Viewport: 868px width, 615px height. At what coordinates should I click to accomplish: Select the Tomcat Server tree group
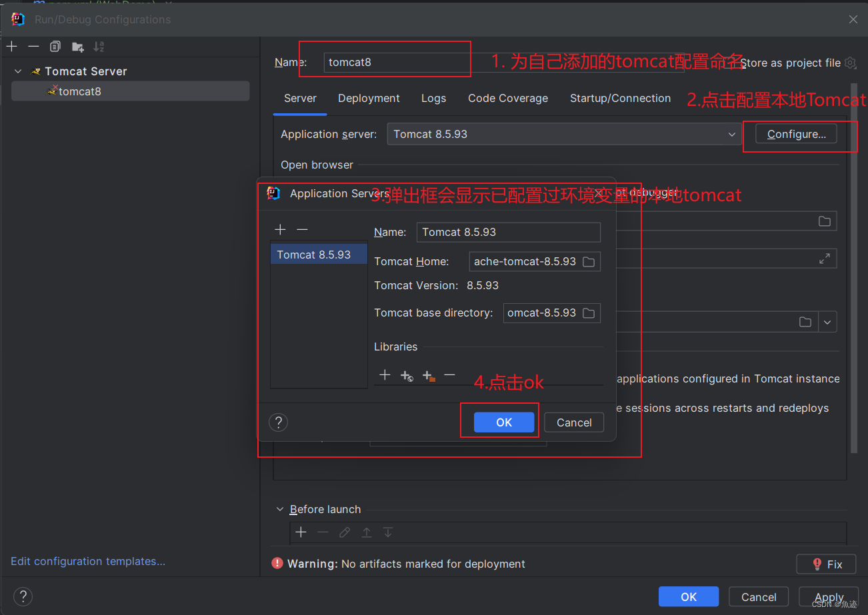[x=85, y=71]
